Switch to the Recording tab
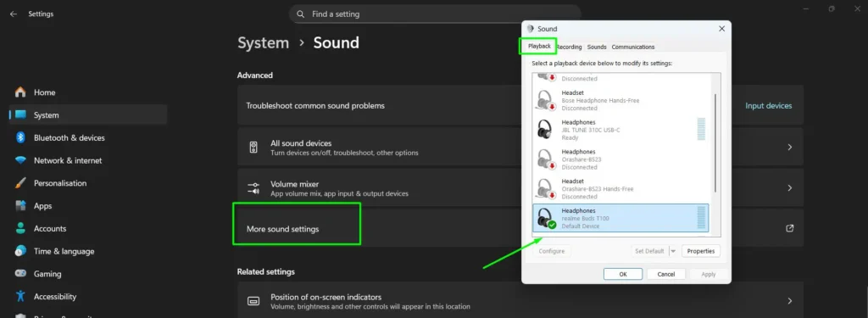 coord(569,47)
